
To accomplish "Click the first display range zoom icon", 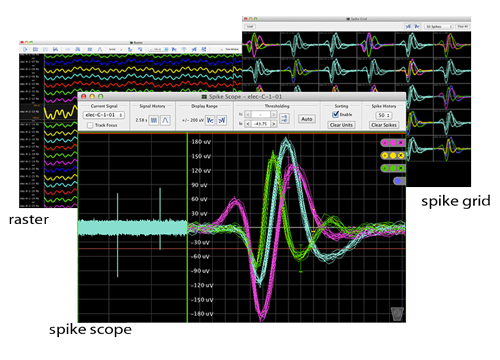I will click(210, 120).
